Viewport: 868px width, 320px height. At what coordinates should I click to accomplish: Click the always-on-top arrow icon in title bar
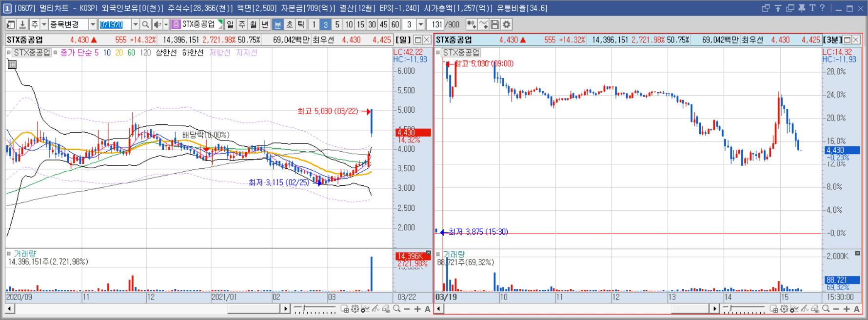[x=778, y=8]
